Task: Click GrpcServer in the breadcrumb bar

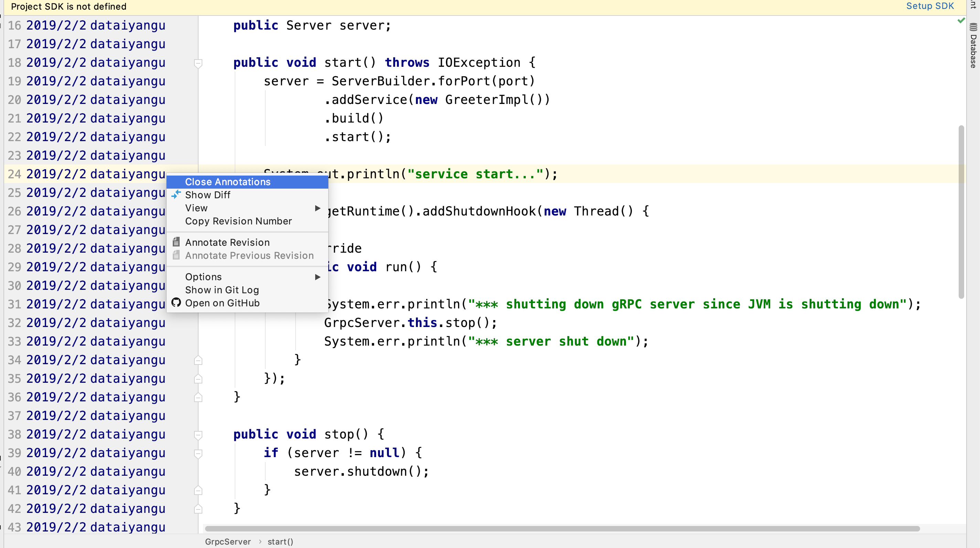Action: click(x=228, y=541)
